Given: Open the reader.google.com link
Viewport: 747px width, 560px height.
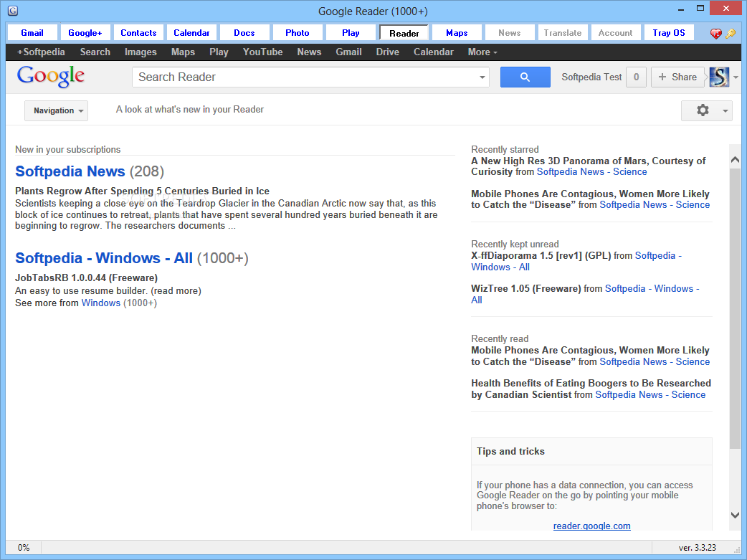Looking at the screenshot, I should coord(591,526).
